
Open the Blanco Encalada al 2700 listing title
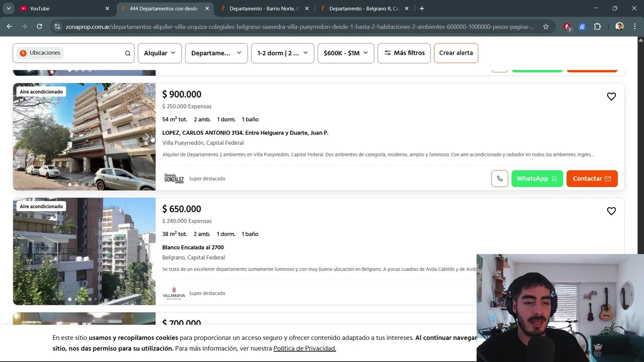tap(193, 247)
